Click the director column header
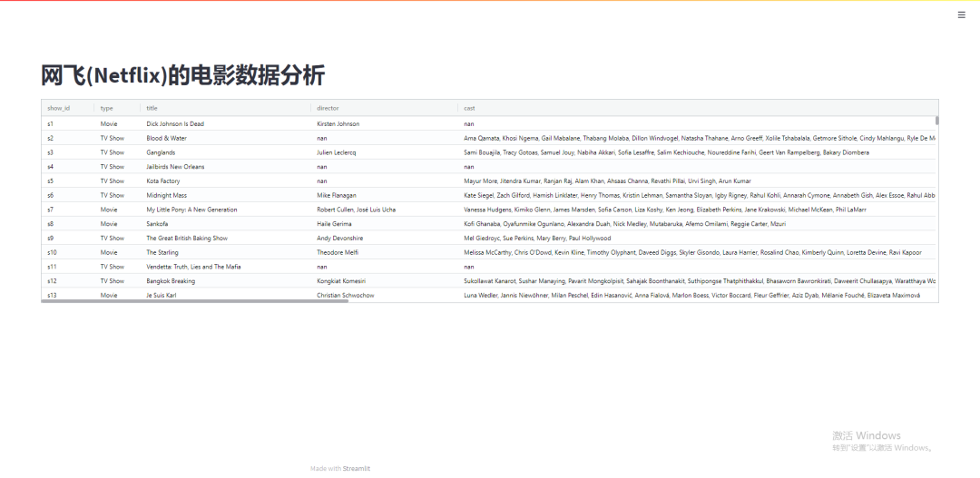This screenshot has width=980, height=478. coord(328,108)
